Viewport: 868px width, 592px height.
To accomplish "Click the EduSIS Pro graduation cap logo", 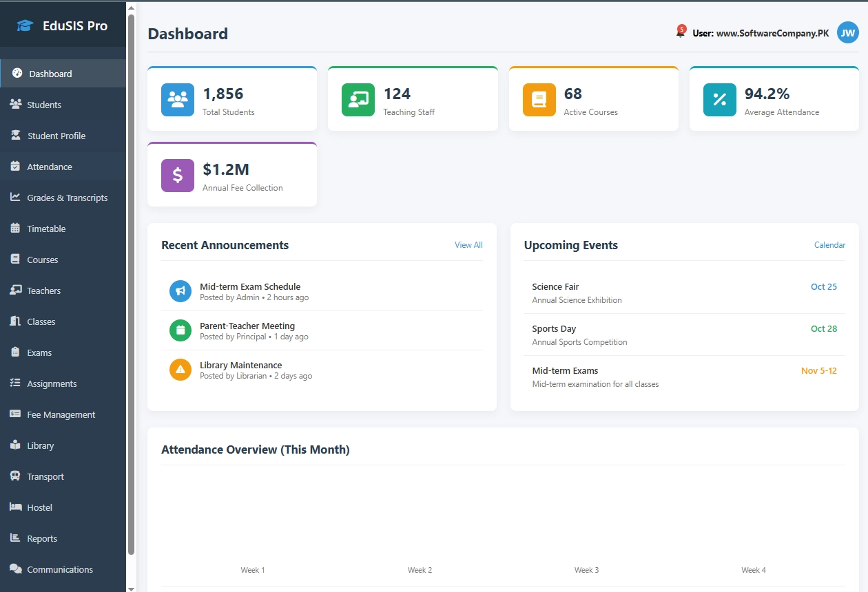I will [25, 26].
